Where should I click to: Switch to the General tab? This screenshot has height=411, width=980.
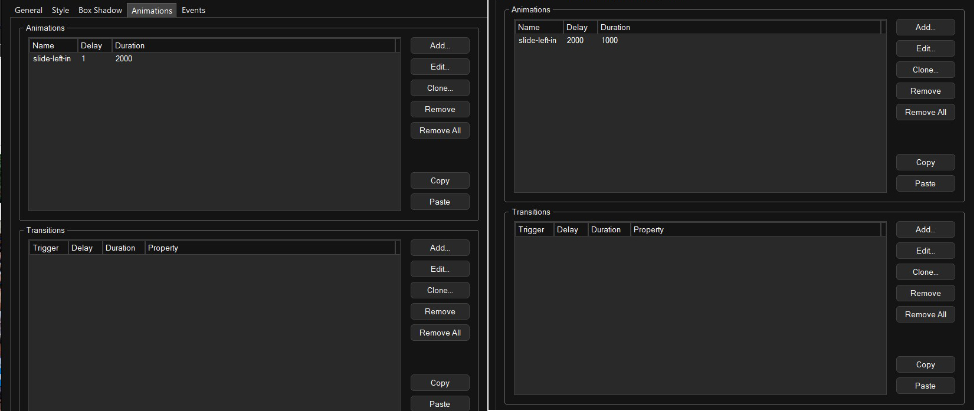28,10
